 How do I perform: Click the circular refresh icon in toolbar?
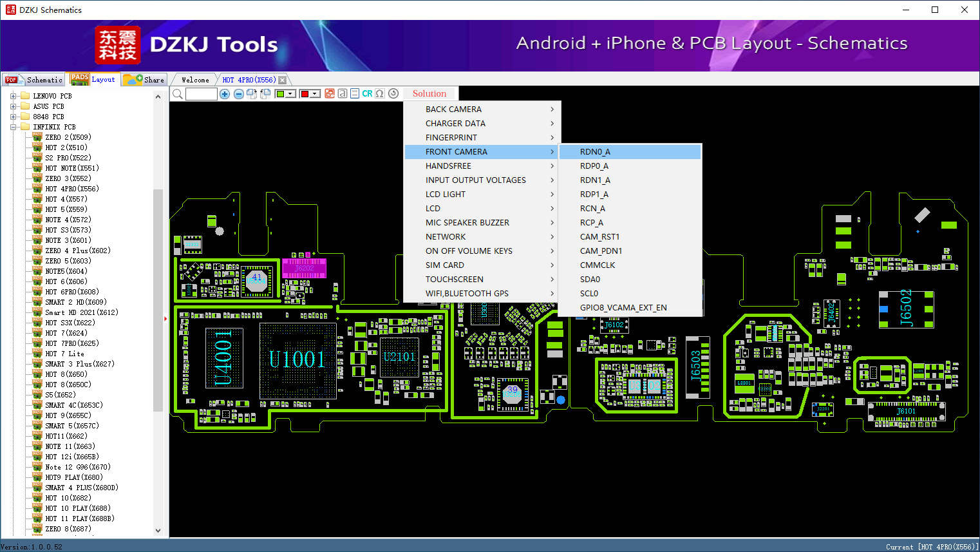[393, 93]
